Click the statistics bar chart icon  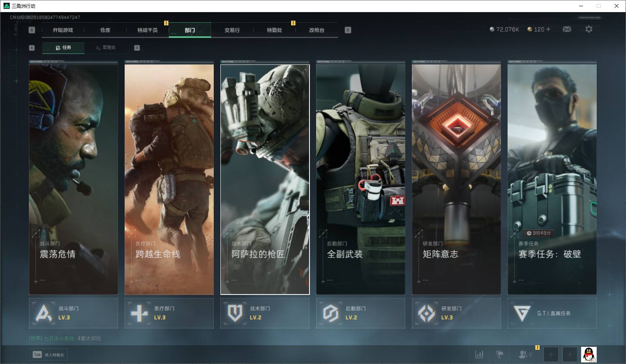pos(479,354)
